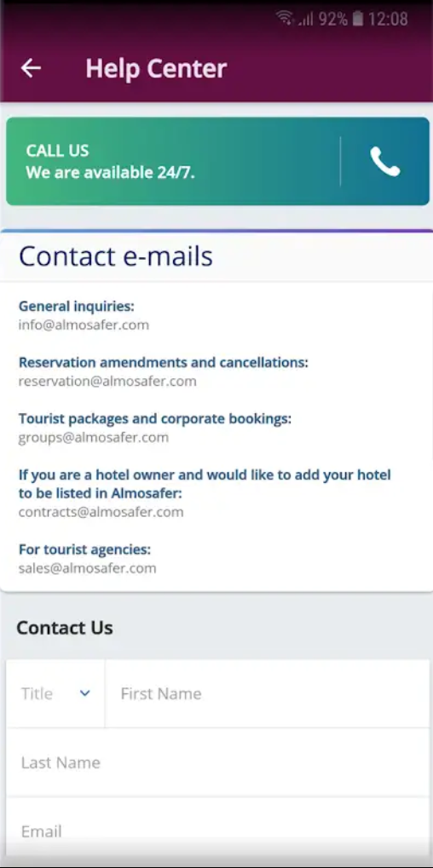Tap the Contact e-mails heading
Image resolution: width=433 pixels, height=868 pixels.
[116, 256]
